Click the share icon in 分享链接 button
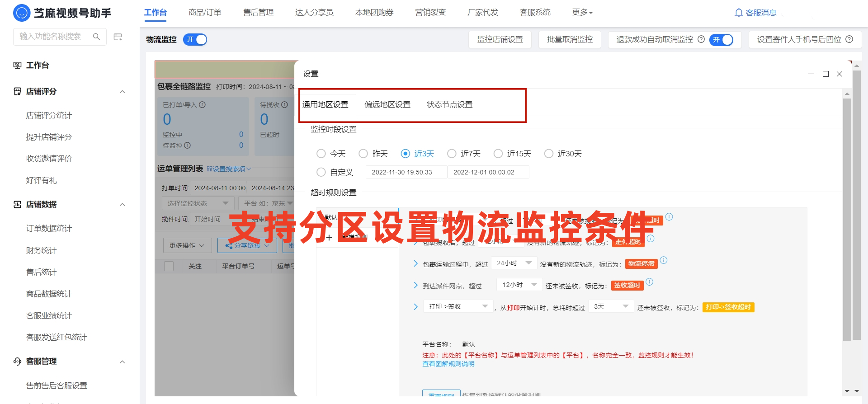The width and height of the screenshot is (868, 404). (229, 245)
